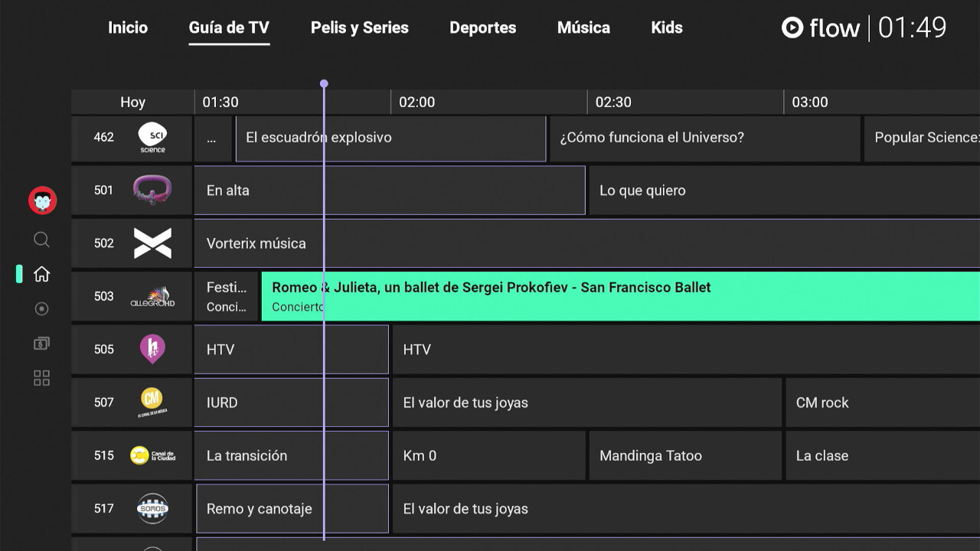
Task: Open the Kids section
Action: [667, 28]
